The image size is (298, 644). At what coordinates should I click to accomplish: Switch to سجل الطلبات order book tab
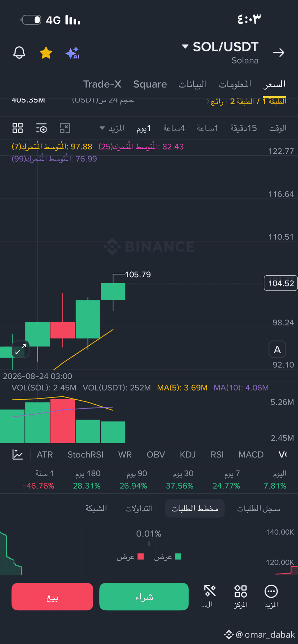pos(259,509)
